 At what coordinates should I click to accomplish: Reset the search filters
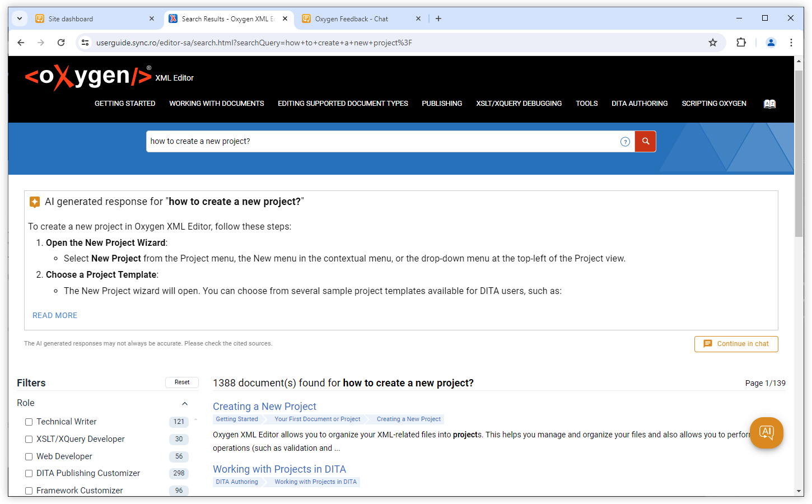click(x=182, y=382)
